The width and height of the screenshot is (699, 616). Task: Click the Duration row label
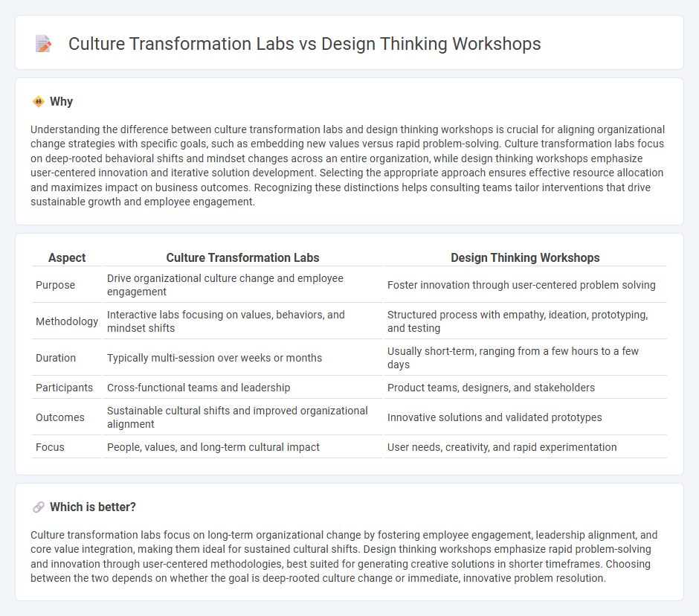(x=56, y=358)
